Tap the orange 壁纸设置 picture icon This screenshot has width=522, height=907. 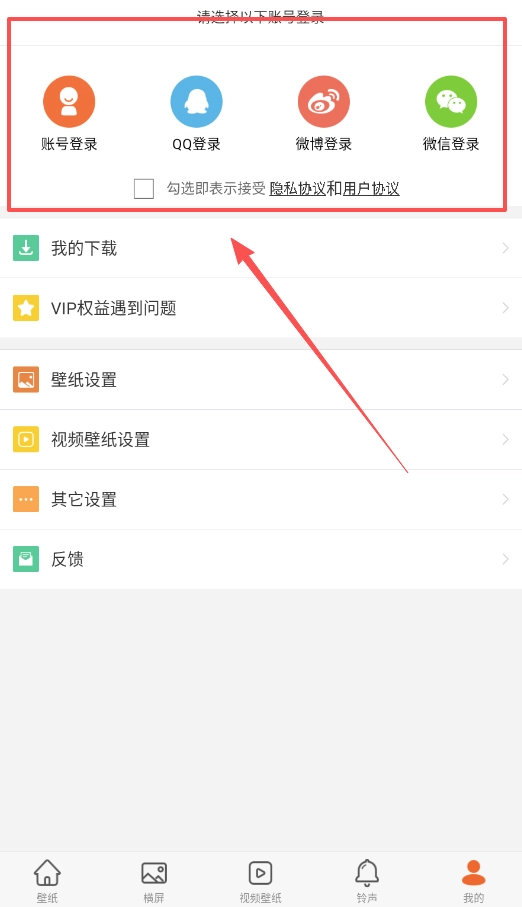click(x=26, y=379)
